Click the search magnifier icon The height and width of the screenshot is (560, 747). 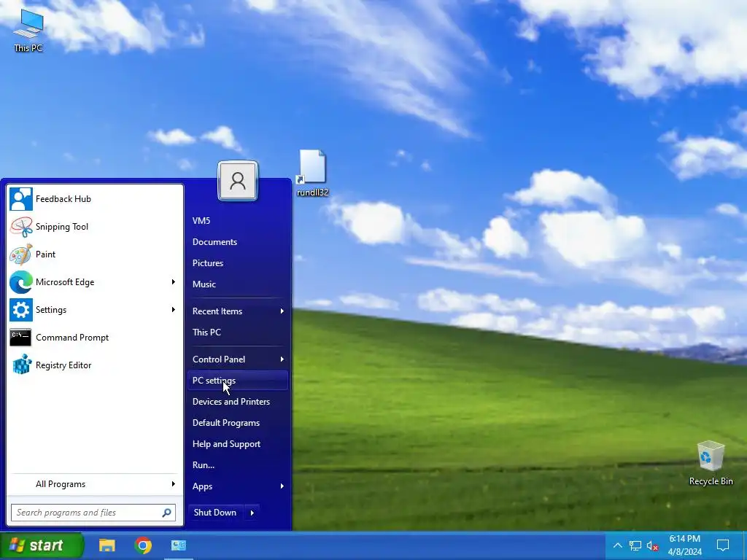coord(167,513)
